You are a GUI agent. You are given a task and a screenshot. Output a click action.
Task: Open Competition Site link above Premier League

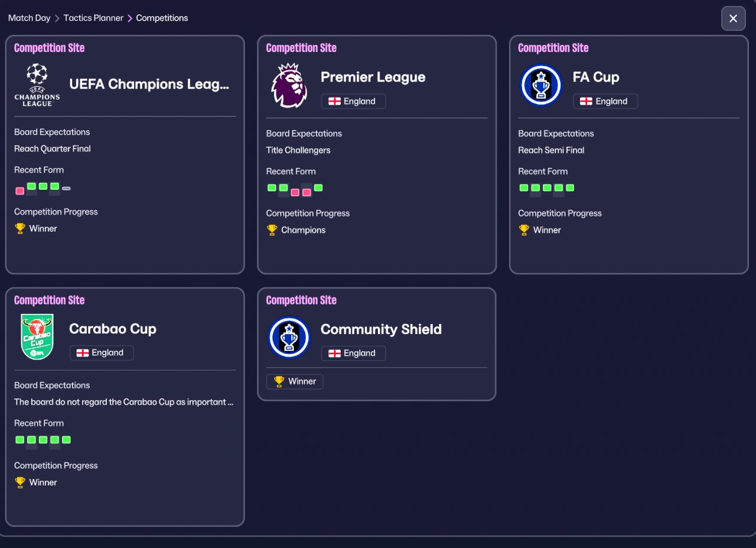click(x=301, y=48)
